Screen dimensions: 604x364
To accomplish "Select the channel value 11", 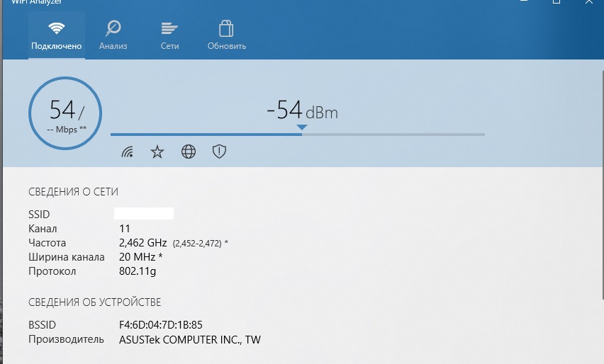I will (125, 229).
